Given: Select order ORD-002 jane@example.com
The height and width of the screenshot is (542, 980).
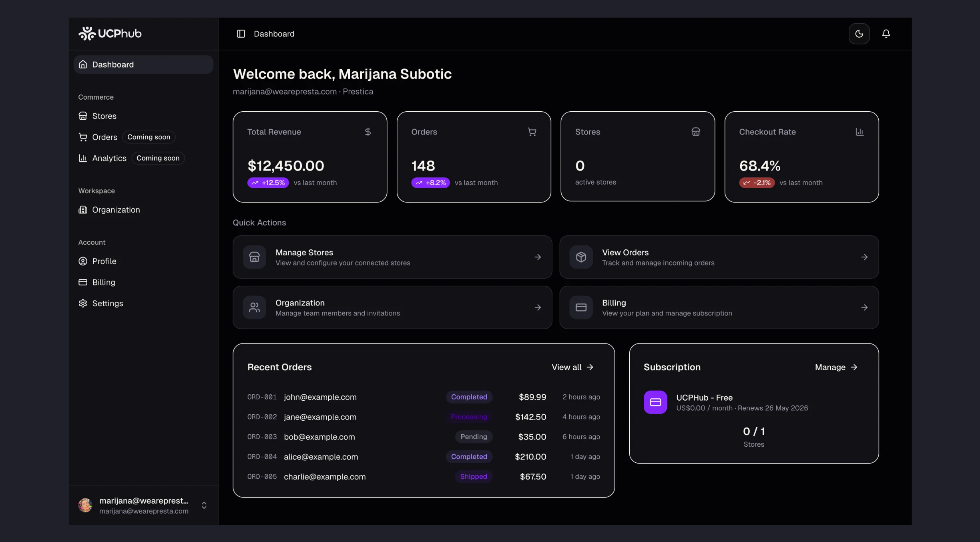Looking at the screenshot, I should [424, 417].
